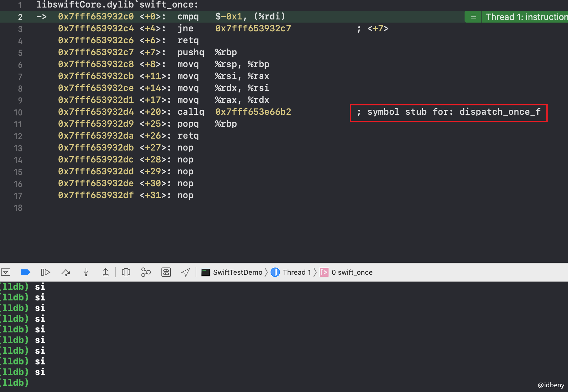Step over the current instruction
This screenshot has width=568, height=392.
pyautogui.click(x=66, y=272)
